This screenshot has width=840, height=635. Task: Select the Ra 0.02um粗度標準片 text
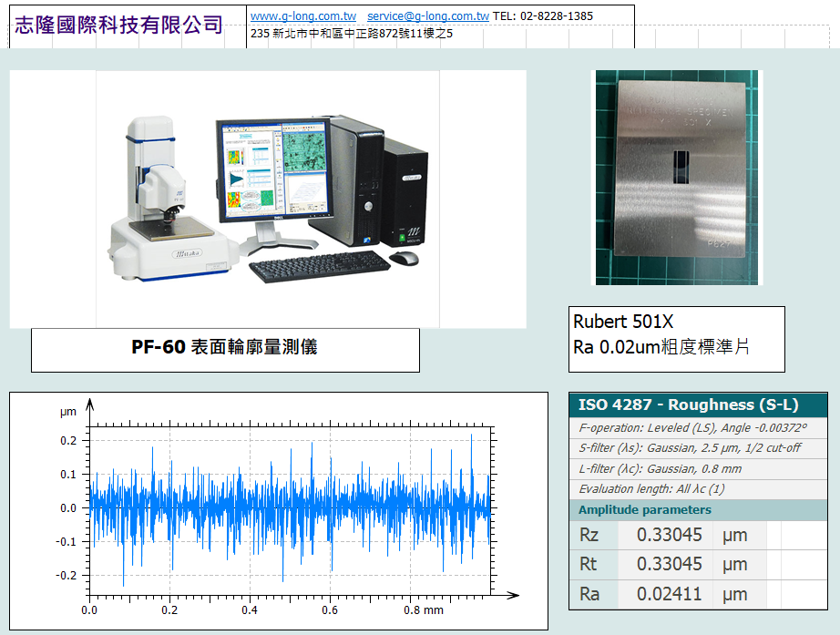pyautogui.click(x=661, y=347)
